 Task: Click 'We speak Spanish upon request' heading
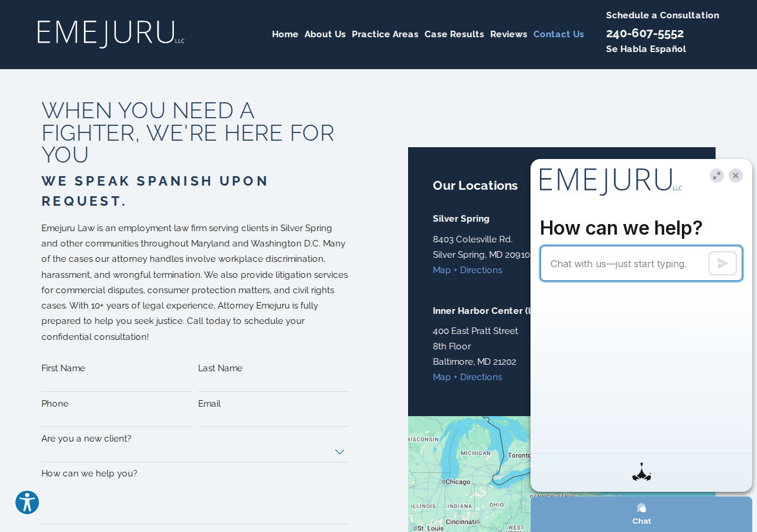155,191
